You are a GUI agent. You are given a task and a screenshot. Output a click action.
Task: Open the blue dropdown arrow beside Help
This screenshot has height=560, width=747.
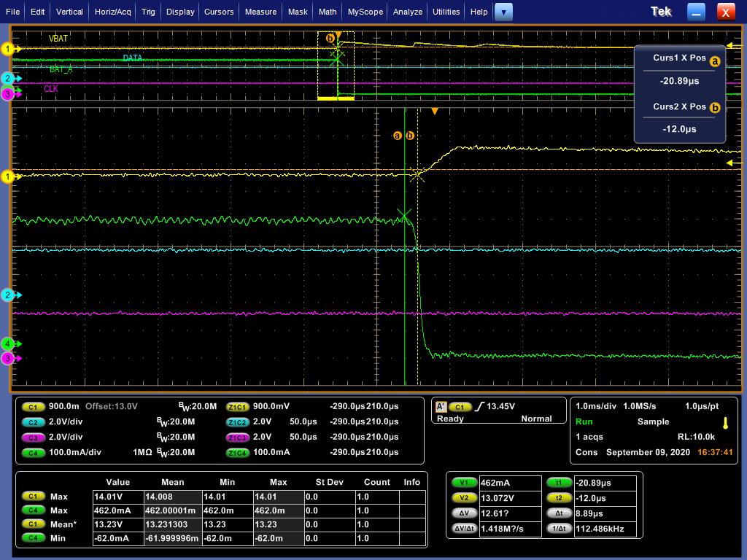point(504,12)
